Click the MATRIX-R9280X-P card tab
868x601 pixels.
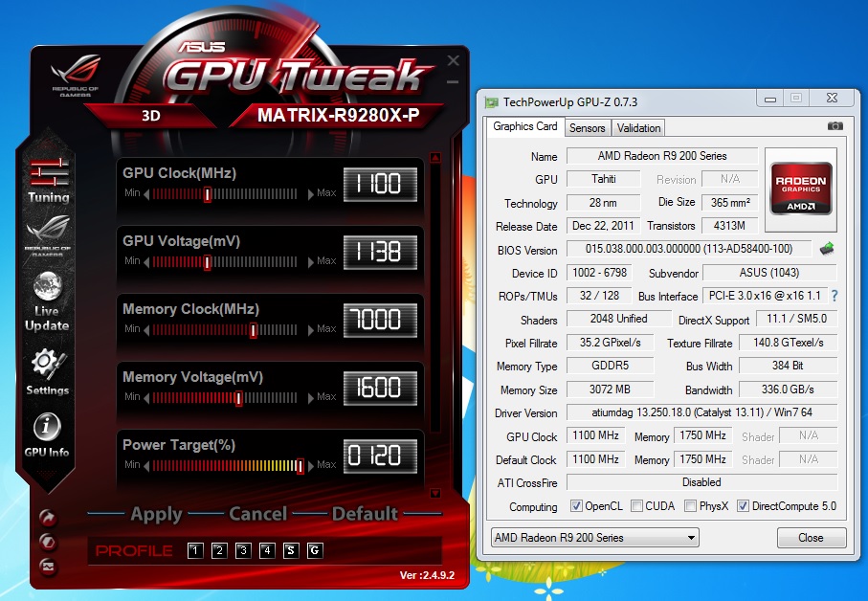[338, 115]
